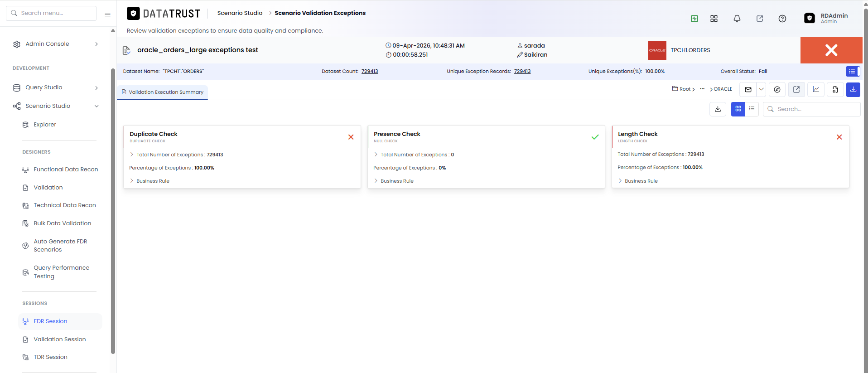
Task: Switch to list view layout
Action: (x=752, y=109)
